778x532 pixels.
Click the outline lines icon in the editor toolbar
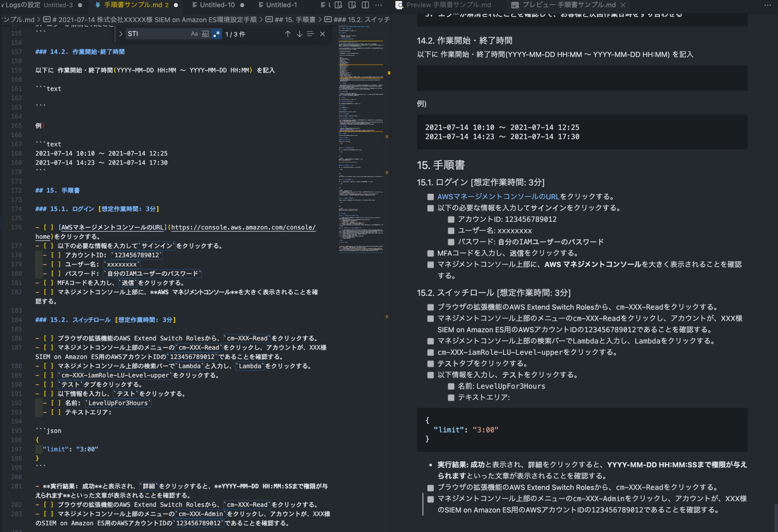click(323, 5)
